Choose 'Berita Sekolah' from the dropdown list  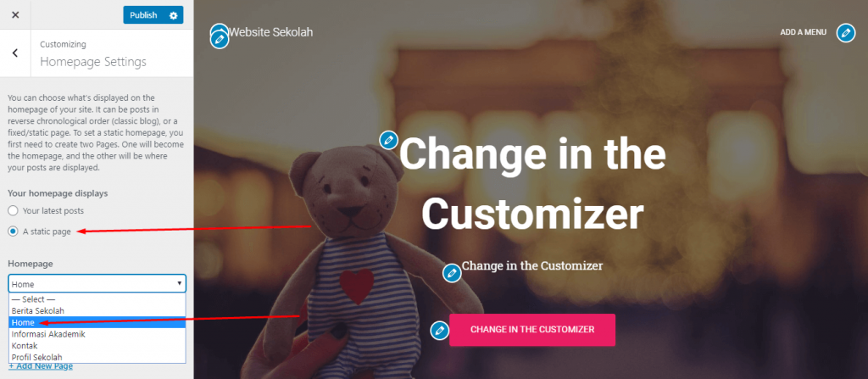click(x=97, y=311)
